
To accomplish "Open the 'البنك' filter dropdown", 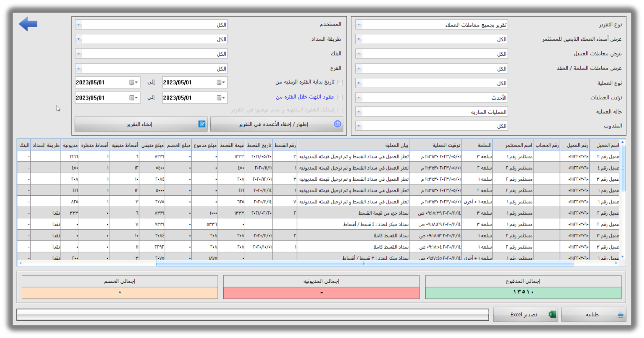I will (79, 54).
